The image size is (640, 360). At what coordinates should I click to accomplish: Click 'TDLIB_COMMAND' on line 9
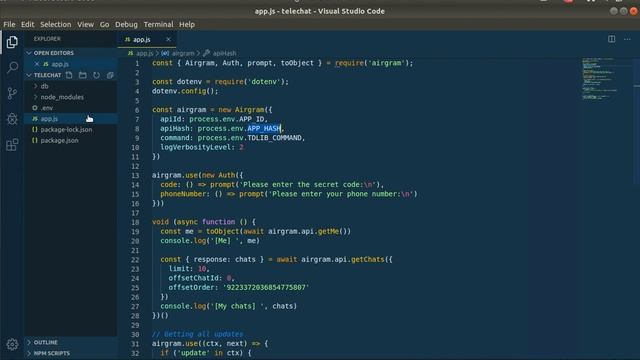(274, 138)
